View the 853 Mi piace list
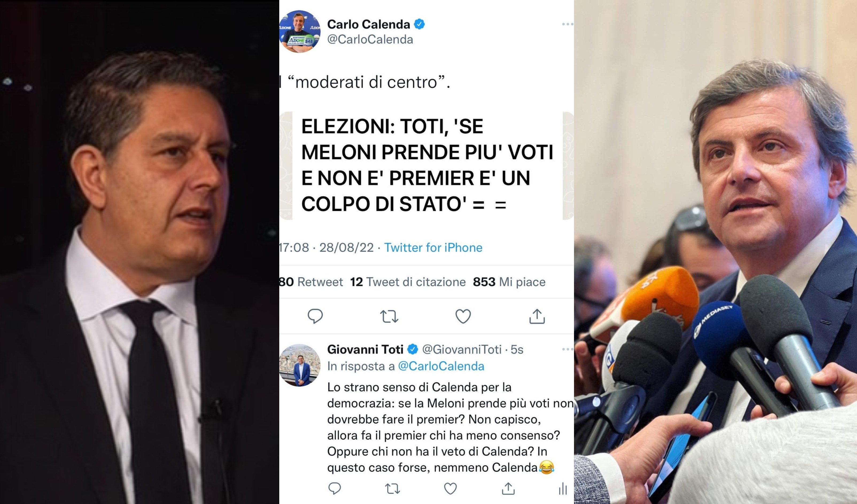 509,282
